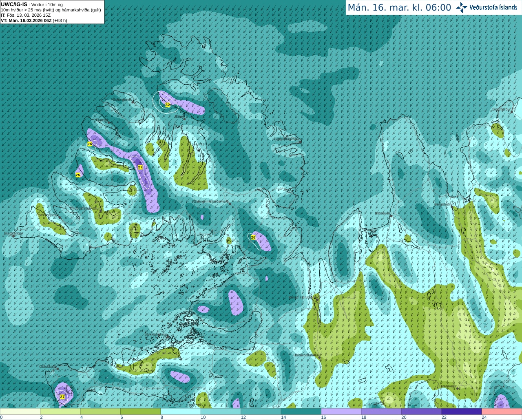Click the Holtavörðuheiði station label

tap(306, 355)
